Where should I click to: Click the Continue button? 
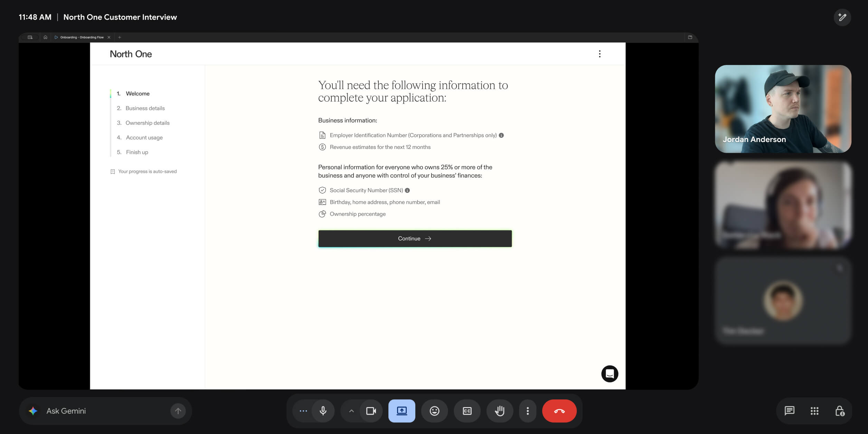coord(415,238)
